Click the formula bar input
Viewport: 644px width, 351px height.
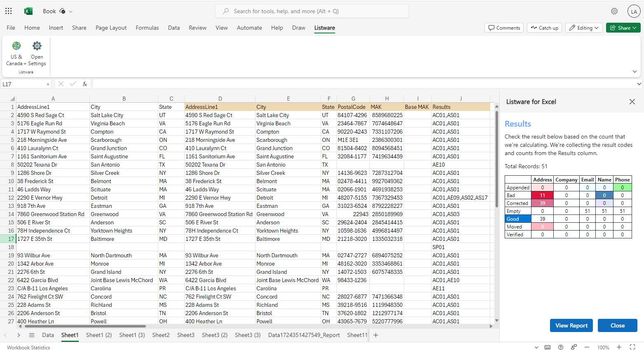pyautogui.click(x=364, y=84)
